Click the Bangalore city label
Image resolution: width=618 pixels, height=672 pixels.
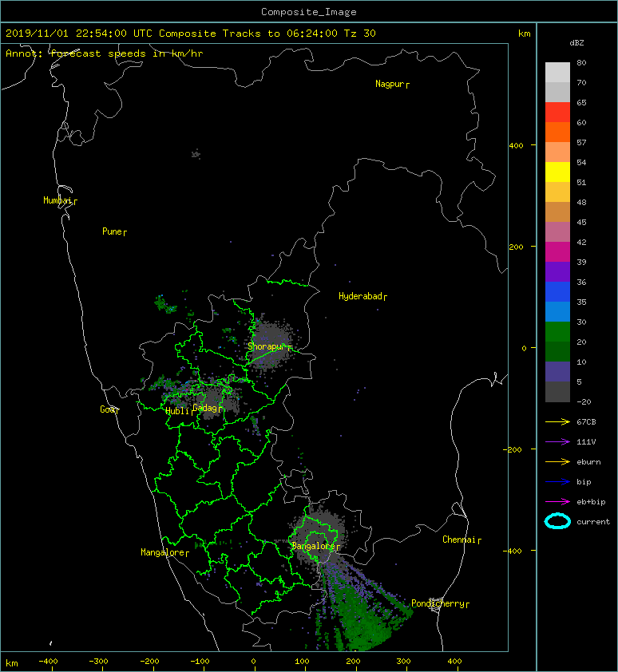click(x=315, y=546)
